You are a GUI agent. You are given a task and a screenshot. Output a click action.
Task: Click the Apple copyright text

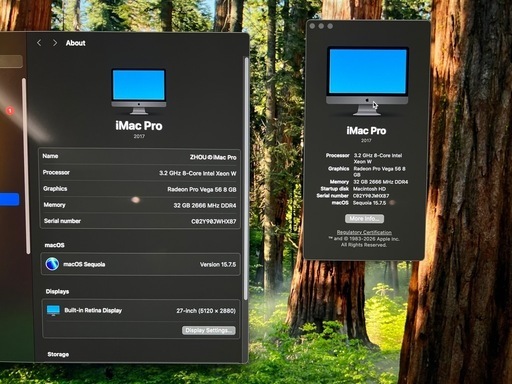pos(364,239)
